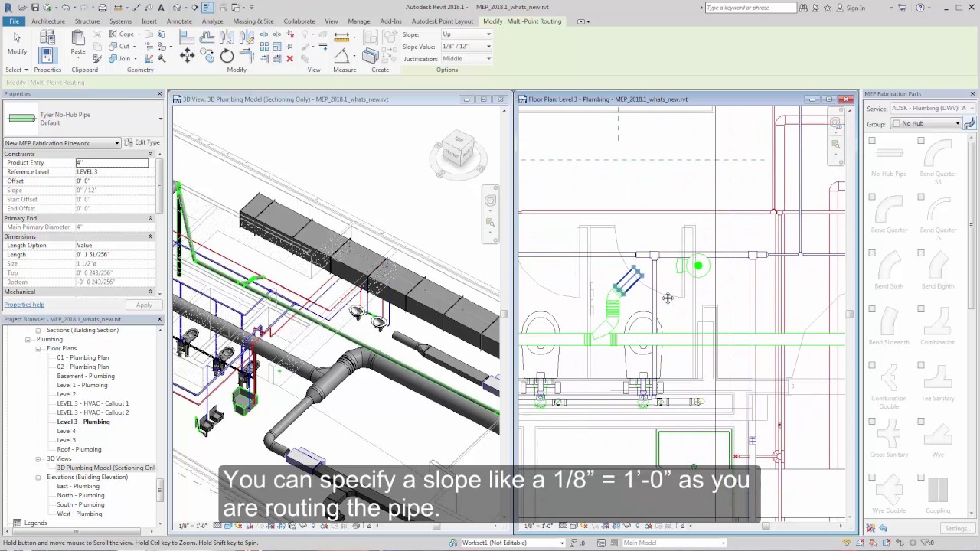The width and height of the screenshot is (980, 551).
Task: Open the Slope Value dropdown
Action: click(x=487, y=46)
